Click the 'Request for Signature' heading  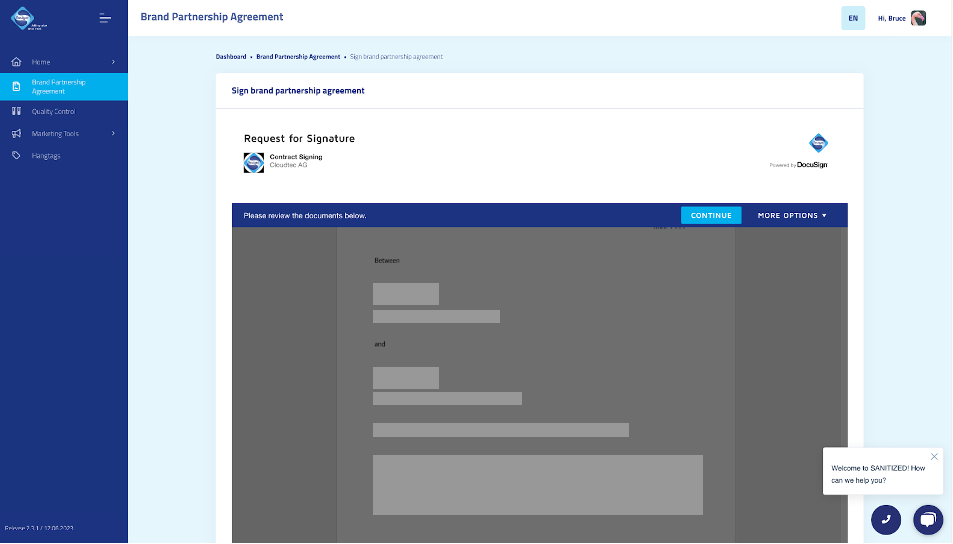[x=299, y=139]
